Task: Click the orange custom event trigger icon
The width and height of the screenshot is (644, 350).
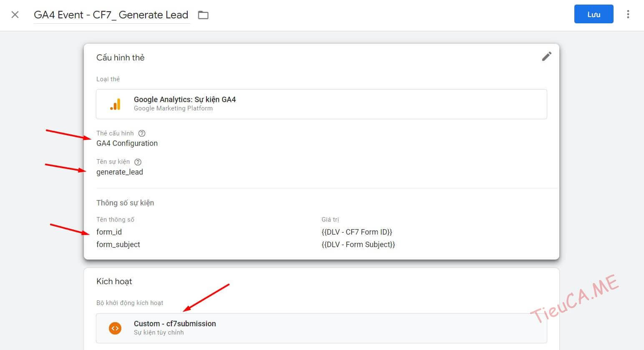Action: click(115, 328)
